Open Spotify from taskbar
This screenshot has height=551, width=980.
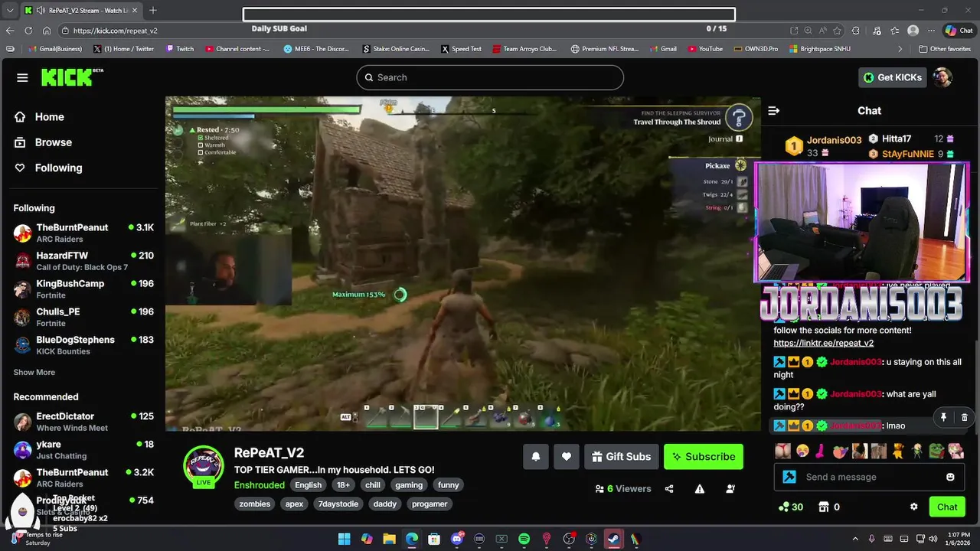[x=524, y=539]
